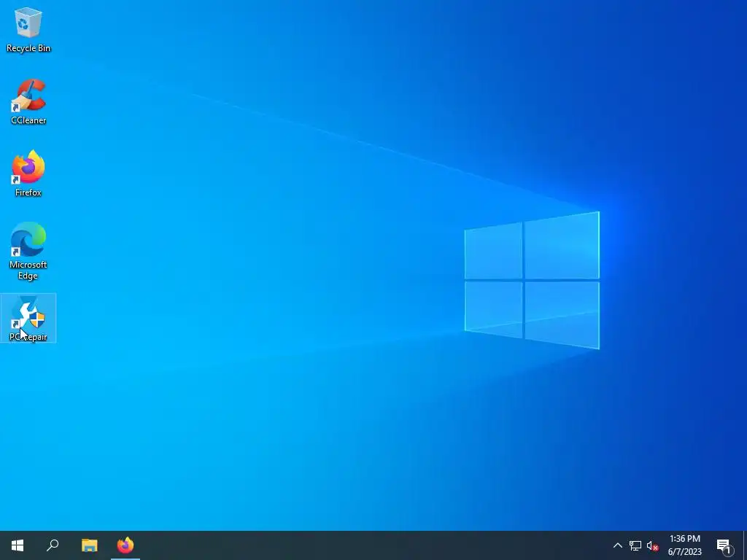Select the Firefox desktop shortcut
Screen dimensions: 747x560
coord(28,174)
